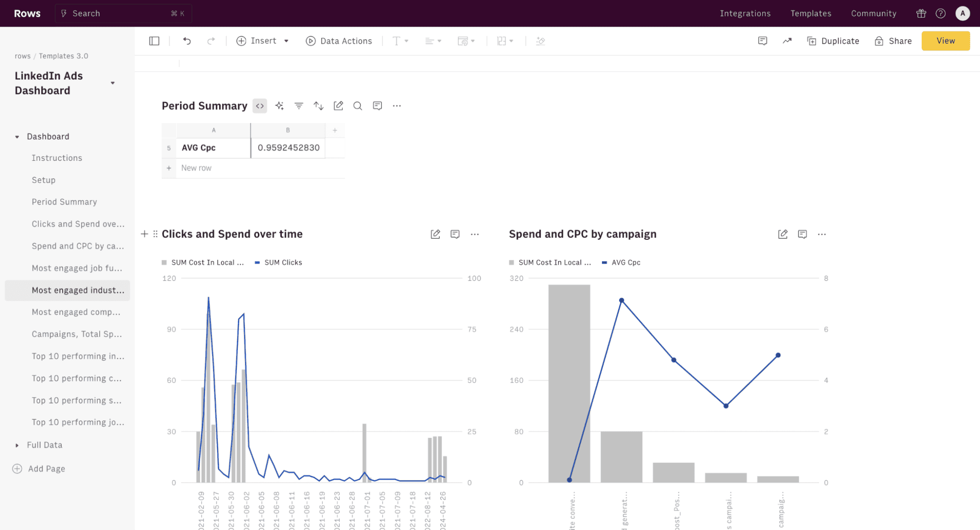The height and width of the screenshot is (530, 980).
Task: Comment on Clicks and Spend over time chart
Action: [455, 234]
